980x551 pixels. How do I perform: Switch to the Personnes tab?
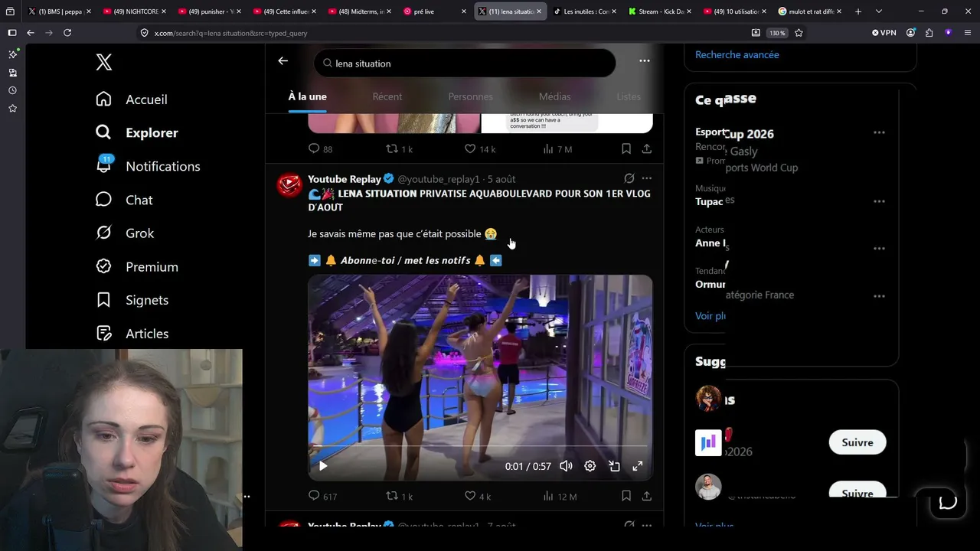tap(471, 96)
